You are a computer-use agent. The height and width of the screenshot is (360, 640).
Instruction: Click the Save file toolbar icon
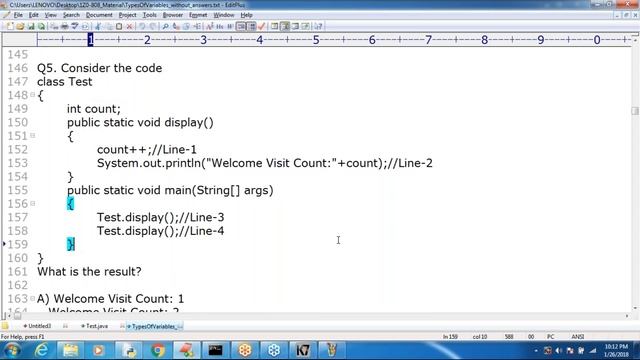[31, 27]
